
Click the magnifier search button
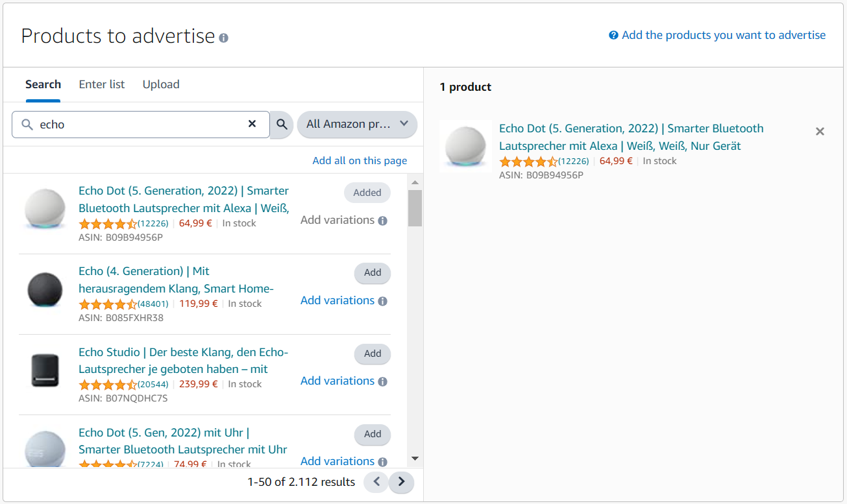(282, 124)
